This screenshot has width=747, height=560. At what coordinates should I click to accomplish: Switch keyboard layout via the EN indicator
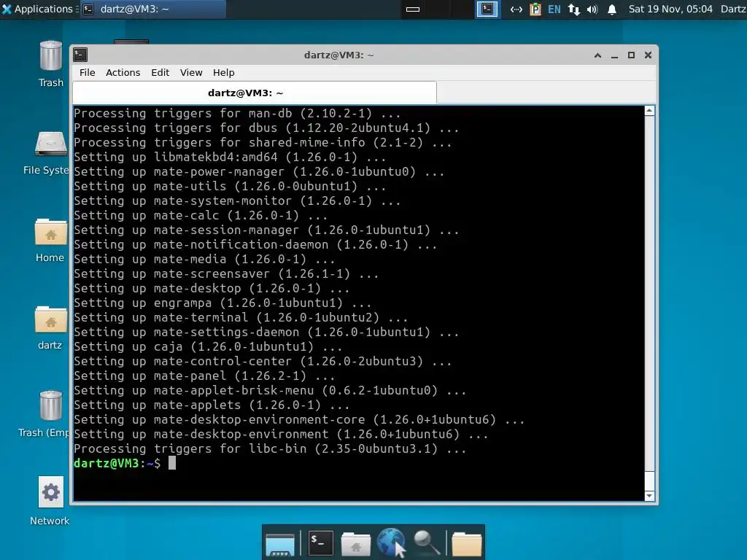554,9
